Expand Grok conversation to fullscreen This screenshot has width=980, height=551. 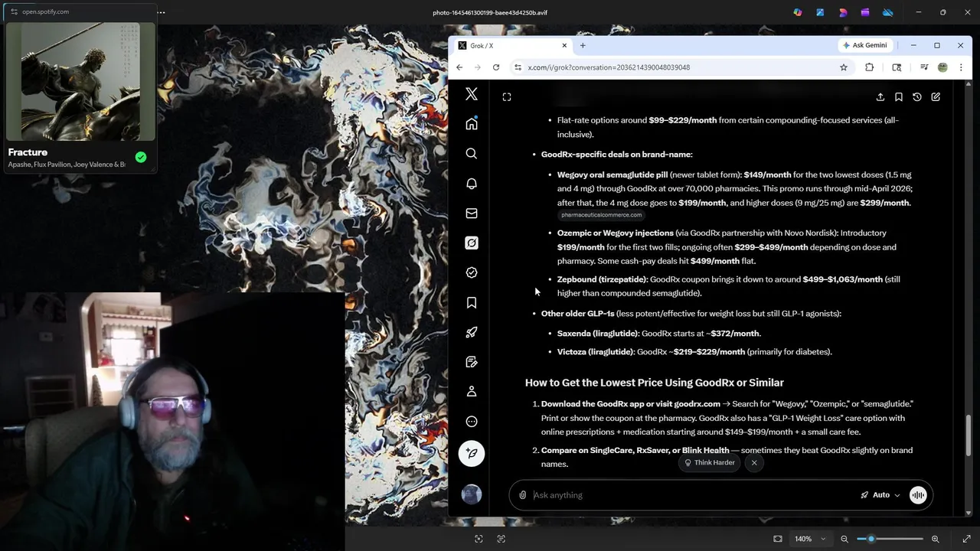click(x=507, y=97)
